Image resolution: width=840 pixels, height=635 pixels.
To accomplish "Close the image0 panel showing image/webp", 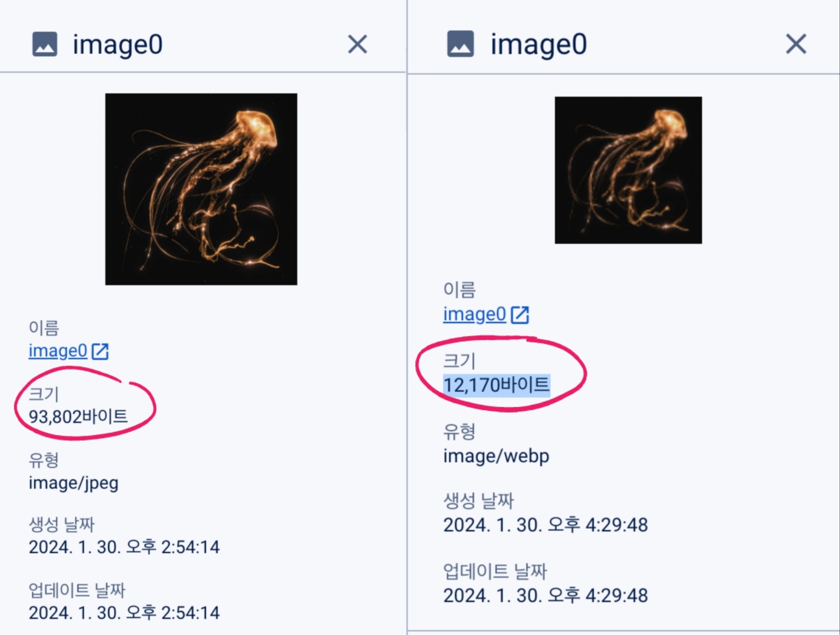I will pos(796,44).
